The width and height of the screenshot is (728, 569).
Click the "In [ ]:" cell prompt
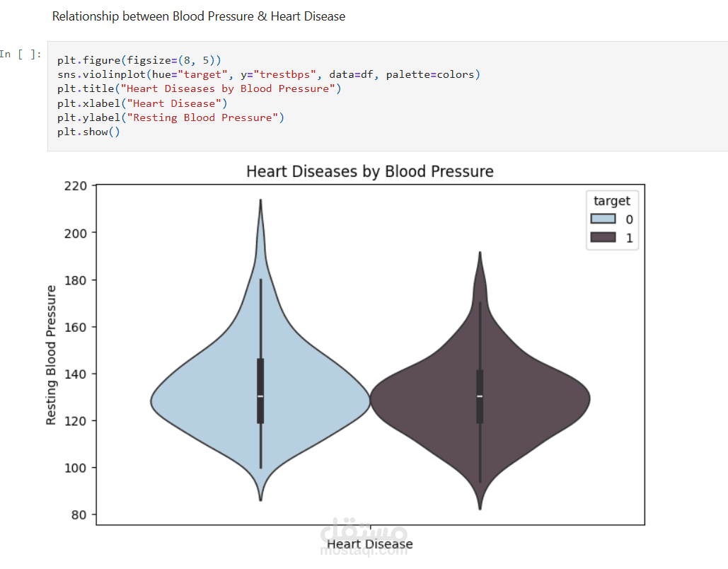(21, 54)
